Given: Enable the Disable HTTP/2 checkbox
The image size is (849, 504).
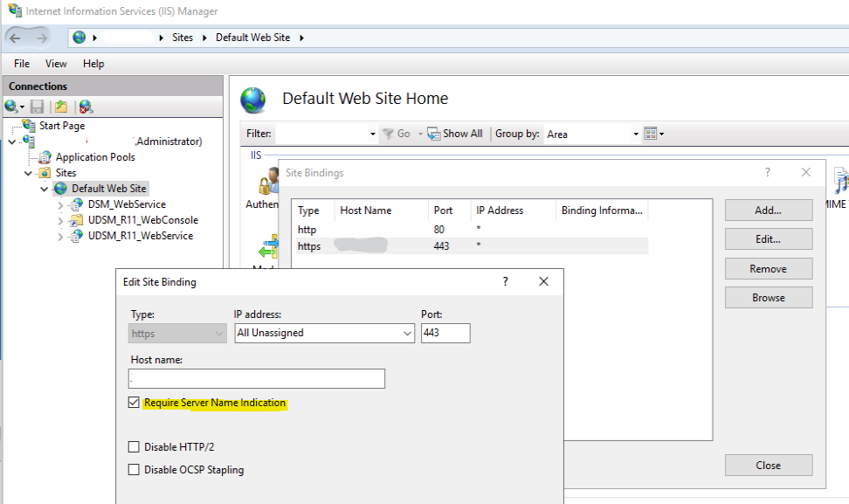Looking at the screenshot, I should pyautogui.click(x=134, y=446).
